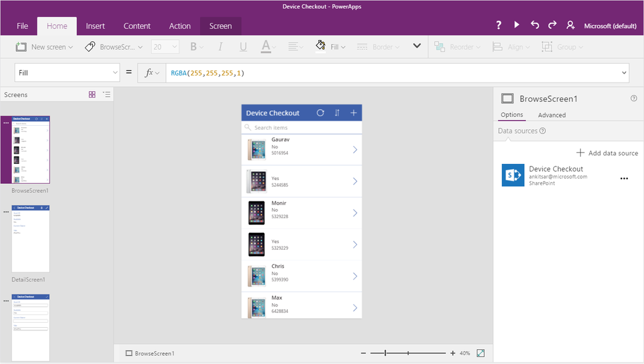The image size is (644, 364).
Task: Redo the last action
Action: (x=552, y=25)
